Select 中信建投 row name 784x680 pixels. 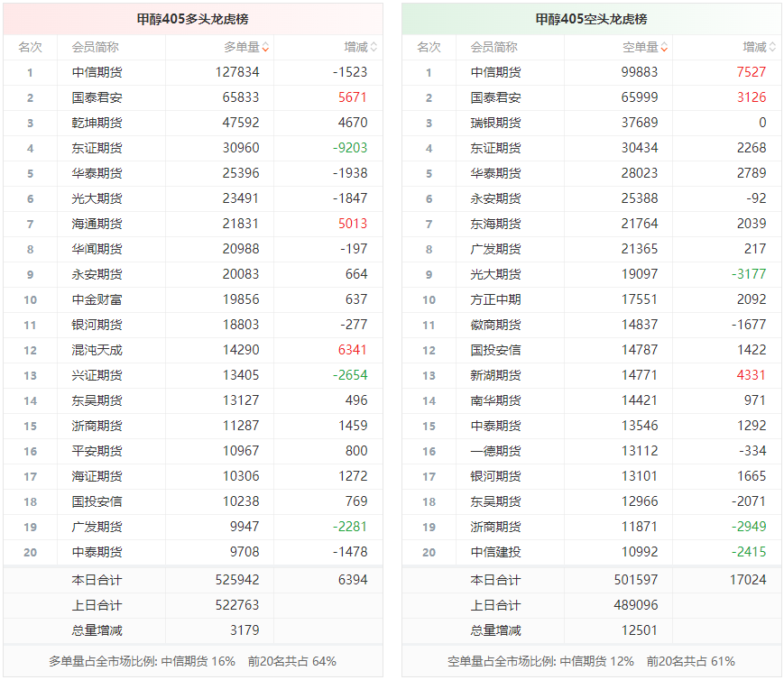(x=495, y=552)
